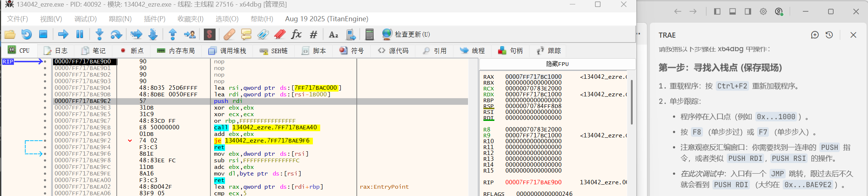Image resolution: width=868 pixels, height=196 pixels.
Task: Open the 文件(F) menu
Action: tap(17, 19)
